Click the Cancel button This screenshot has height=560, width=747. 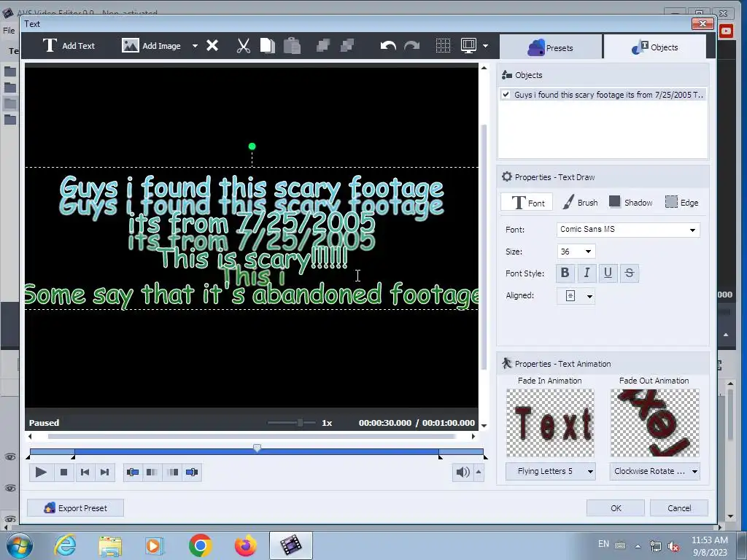(x=679, y=508)
